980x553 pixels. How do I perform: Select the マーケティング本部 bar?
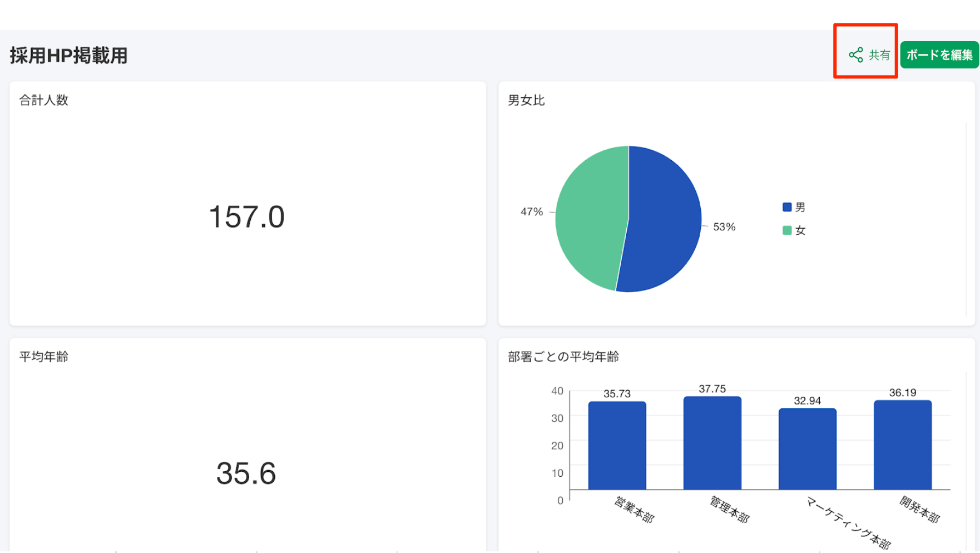coord(807,449)
